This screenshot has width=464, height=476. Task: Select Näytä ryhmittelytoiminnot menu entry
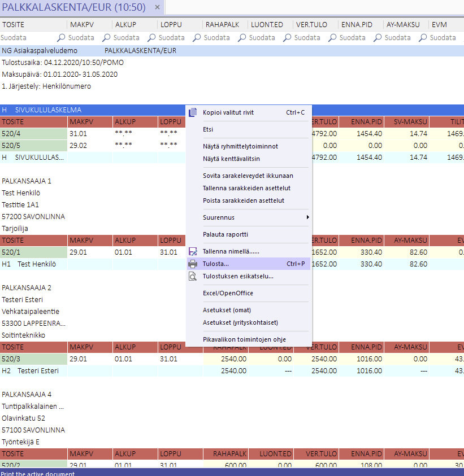click(240, 146)
